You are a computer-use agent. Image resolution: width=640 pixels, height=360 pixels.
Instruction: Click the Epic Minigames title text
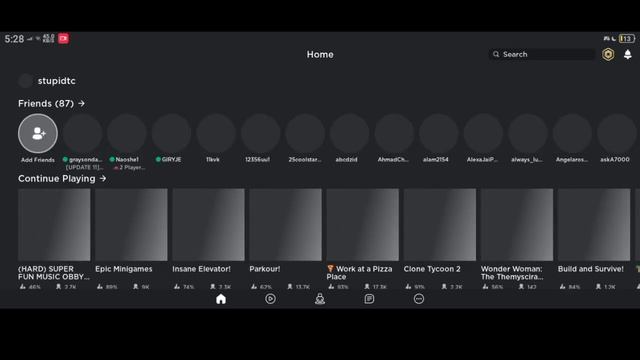coord(124,269)
